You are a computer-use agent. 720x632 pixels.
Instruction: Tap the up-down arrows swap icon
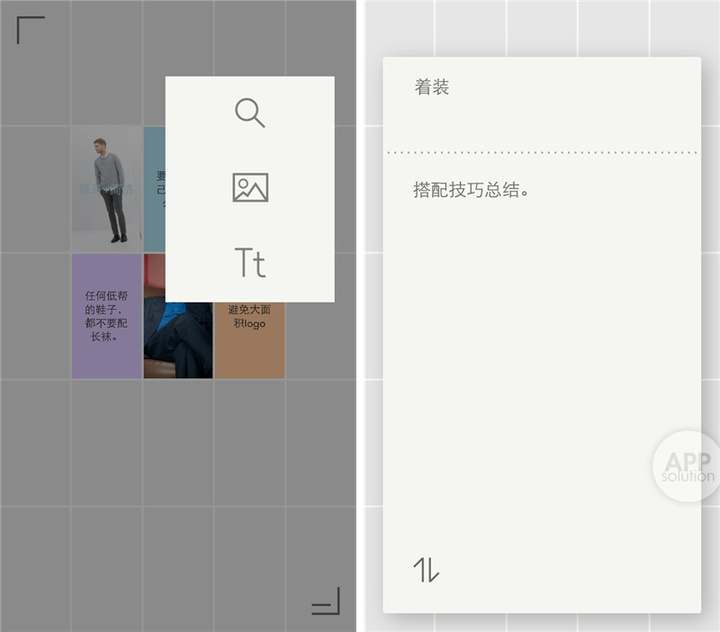click(426, 570)
